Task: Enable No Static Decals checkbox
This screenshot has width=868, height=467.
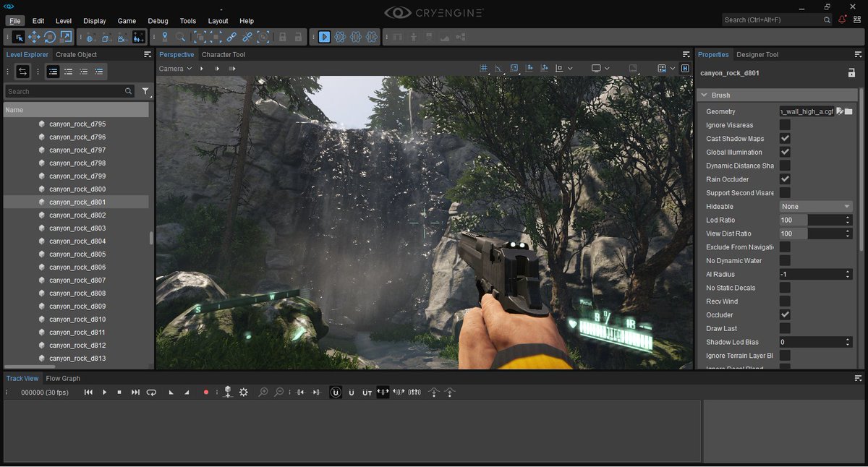Action: [x=785, y=288]
